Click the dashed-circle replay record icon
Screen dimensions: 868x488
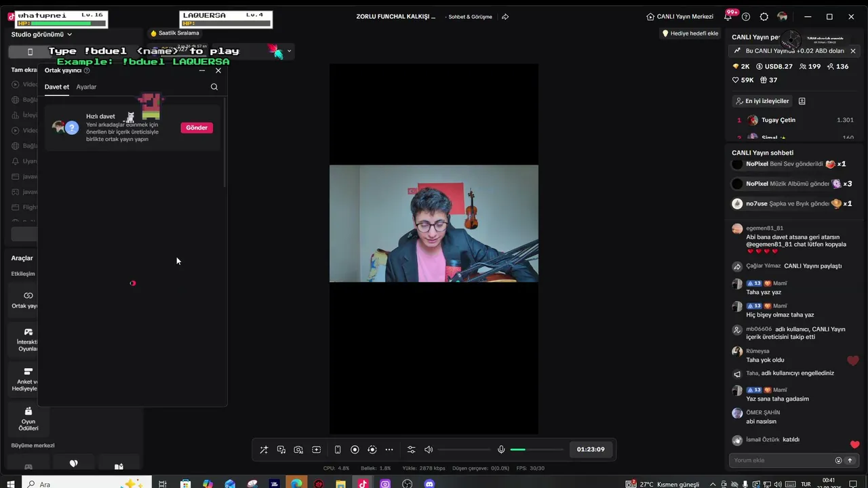click(372, 449)
